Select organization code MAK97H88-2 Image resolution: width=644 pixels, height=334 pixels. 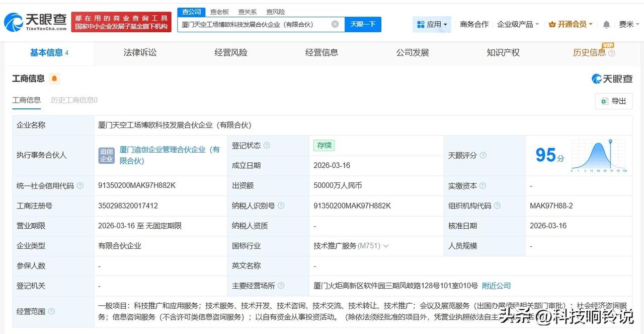click(551, 206)
